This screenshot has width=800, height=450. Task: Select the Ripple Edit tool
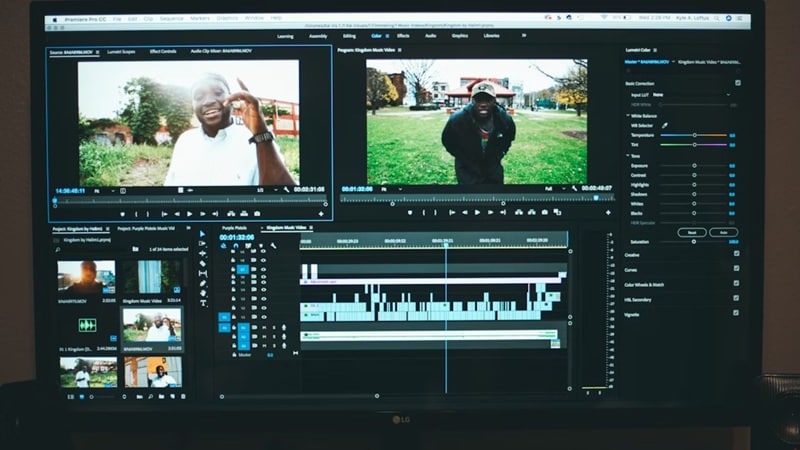click(x=203, y=254)
